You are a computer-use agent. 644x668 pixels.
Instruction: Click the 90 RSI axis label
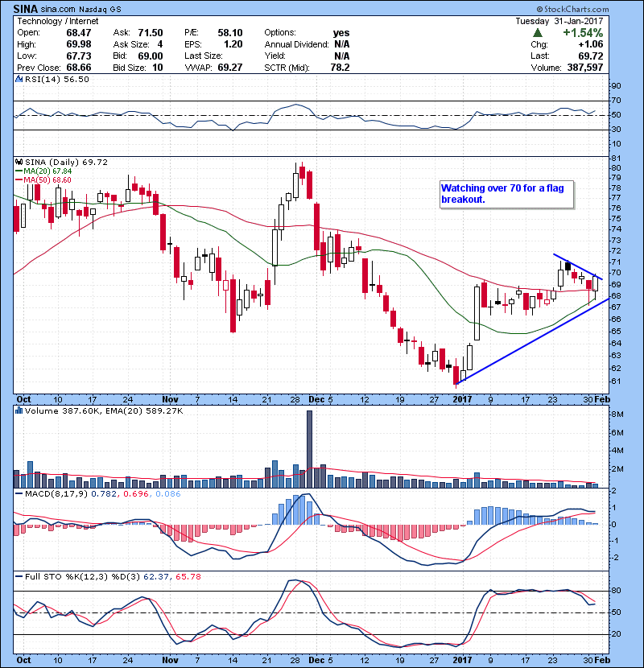[x=617, y=86]
